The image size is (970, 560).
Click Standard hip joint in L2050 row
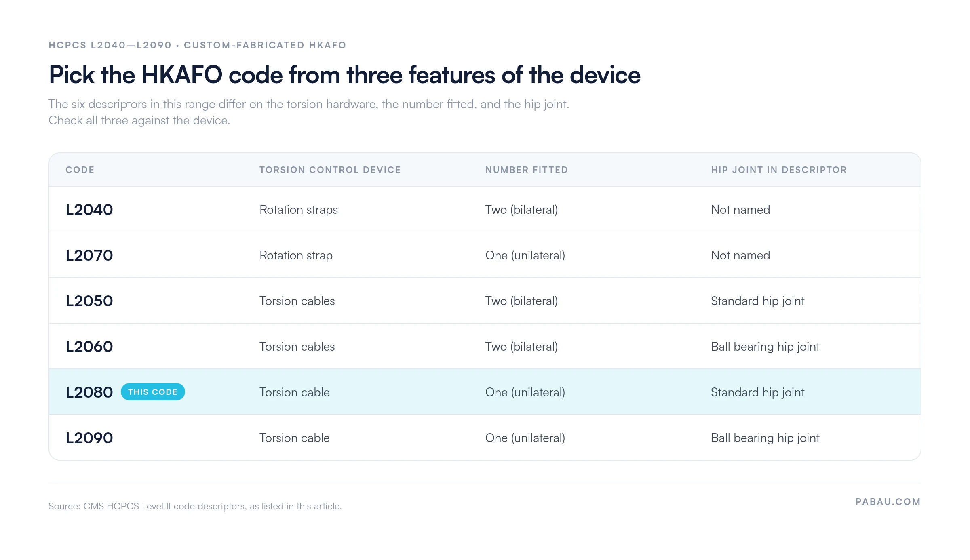click(x=758, y=301)
